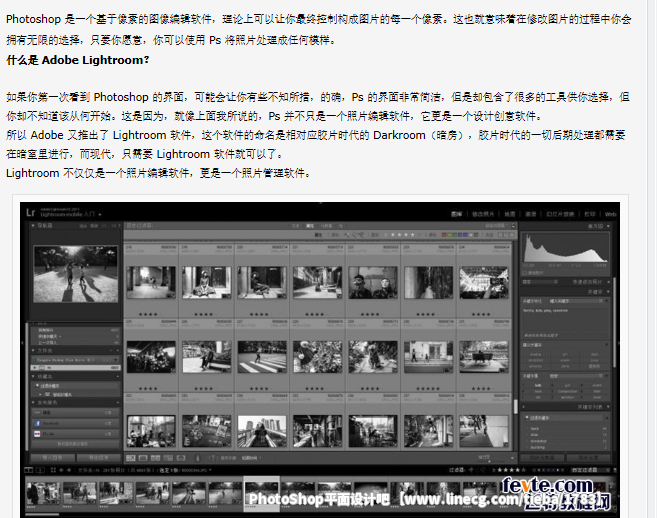The height and width of the screenshot is (518, 657).
Task: Toggle the filter lock icon
Action: pyautogui.click(x=512, y=226)
